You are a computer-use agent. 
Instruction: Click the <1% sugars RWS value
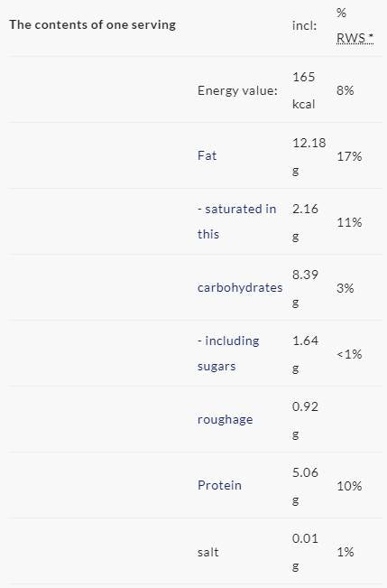tap(349, 354)
